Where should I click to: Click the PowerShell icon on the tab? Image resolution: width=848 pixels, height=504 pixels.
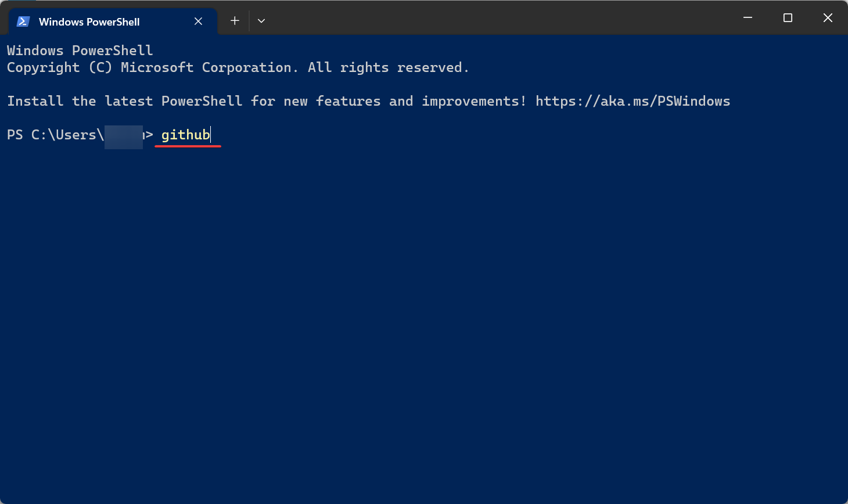23,21
